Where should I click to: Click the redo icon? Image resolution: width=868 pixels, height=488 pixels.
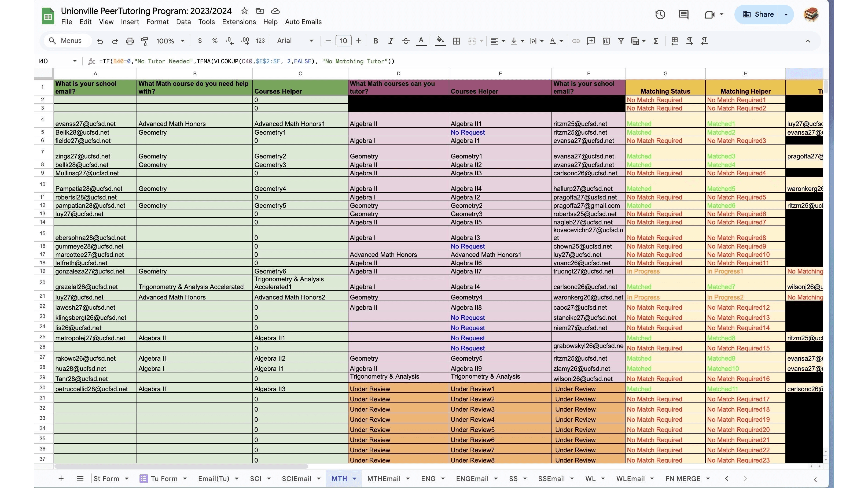pyautogui.click(x=115, y=41)
